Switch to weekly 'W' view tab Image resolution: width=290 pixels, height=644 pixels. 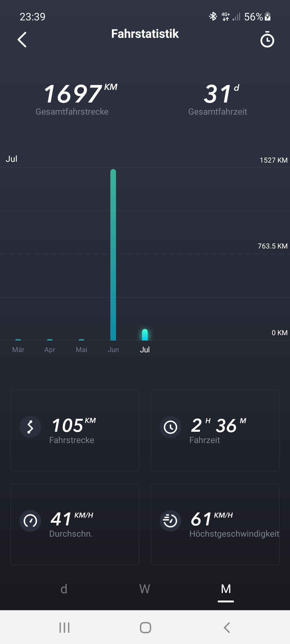[x=145, y=589]
